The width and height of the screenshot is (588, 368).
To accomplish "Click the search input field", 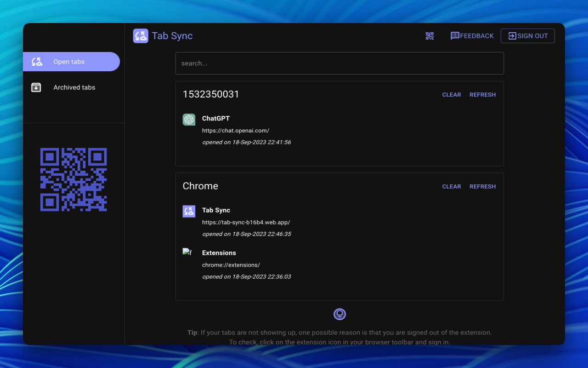I will coord(339,63).
